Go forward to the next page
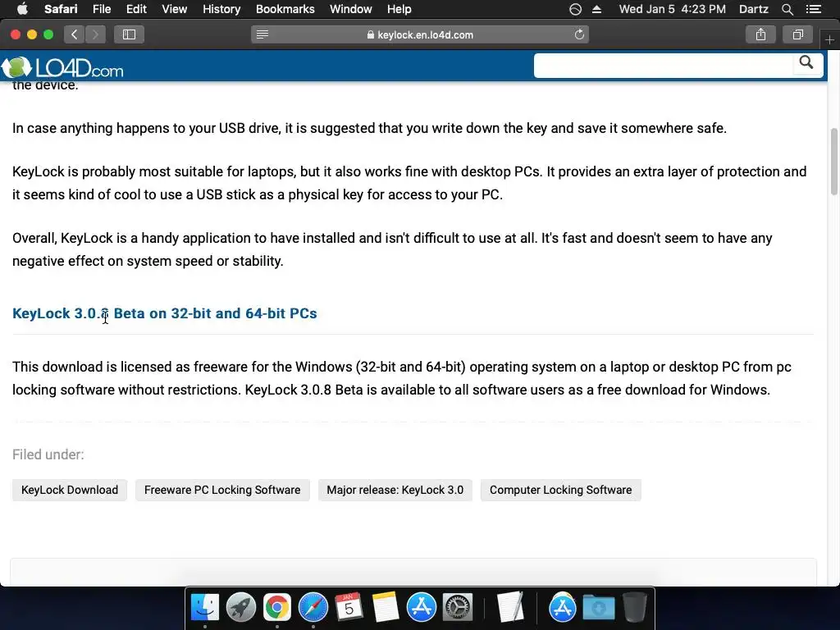This screenshot has height=630, width=840. [x=95, y=34]
